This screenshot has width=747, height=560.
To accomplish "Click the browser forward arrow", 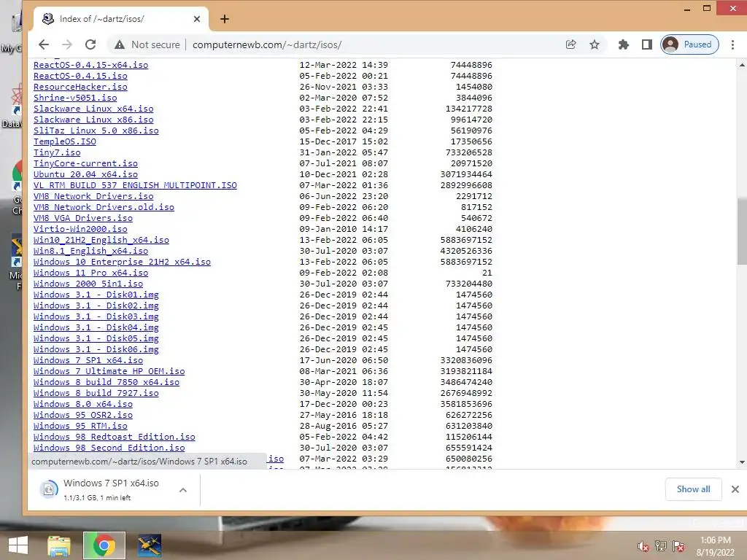I will click(67, 44).
